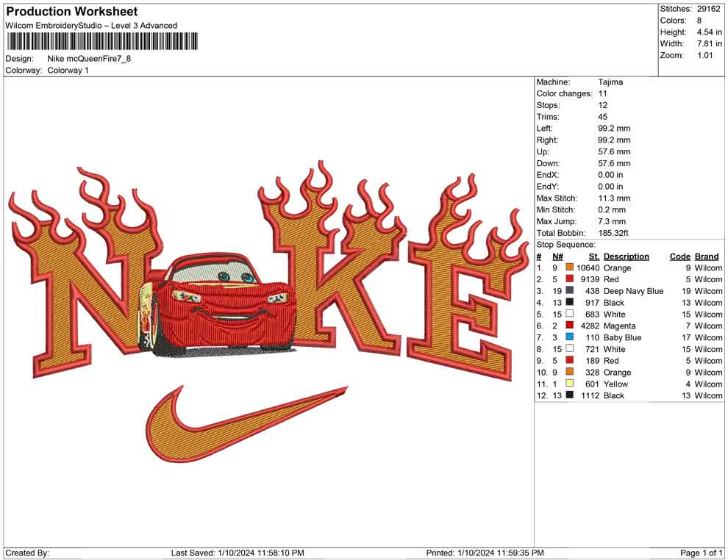Click the White swatch with 683 stitches
This screenshot has height=560, width=728.
coord(569,314)
